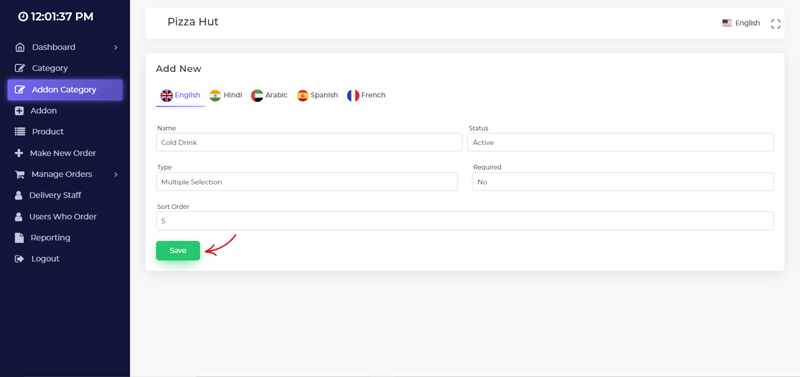Click the India flag icon
This screenshot has width=800, height=377.
tap(215, 95)
